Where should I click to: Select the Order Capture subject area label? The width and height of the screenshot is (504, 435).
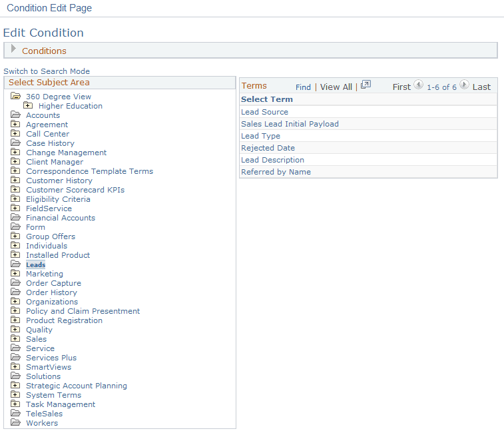tap(54, 283)
